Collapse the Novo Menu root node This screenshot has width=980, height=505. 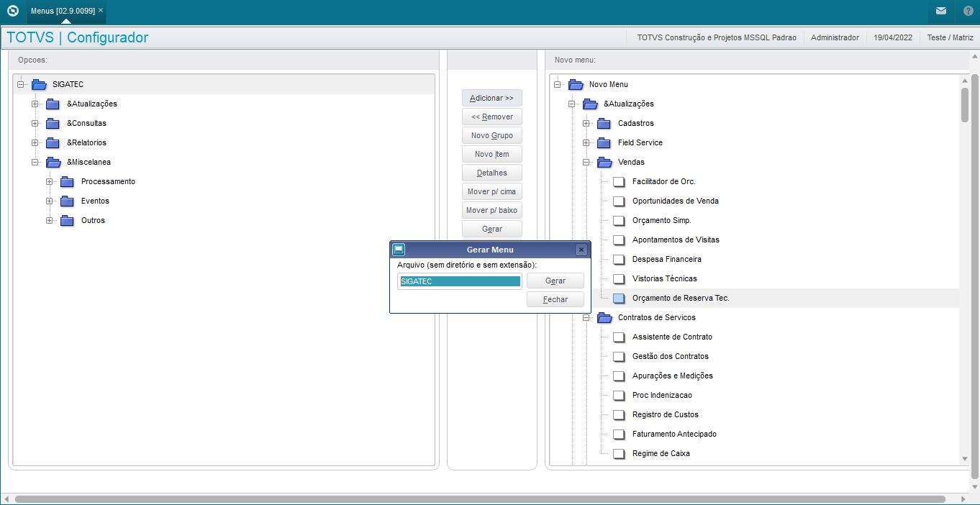click(x=558, y=84)
